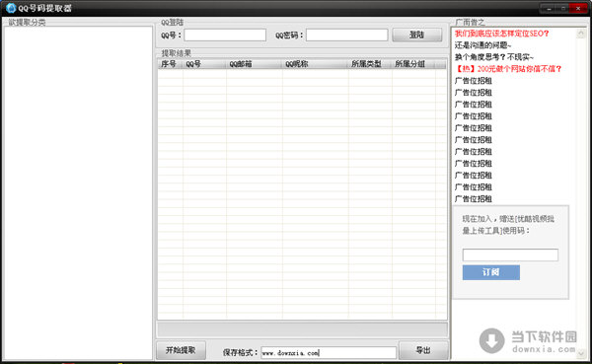Focus the QQ密码 input field
Image resolution: width=592 pixels, height=364 pixels.
click(x=346, y=36)
